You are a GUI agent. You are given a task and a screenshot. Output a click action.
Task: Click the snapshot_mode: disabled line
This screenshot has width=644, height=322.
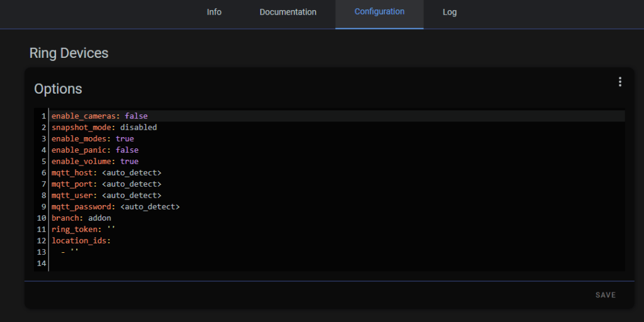coord(104,127)
